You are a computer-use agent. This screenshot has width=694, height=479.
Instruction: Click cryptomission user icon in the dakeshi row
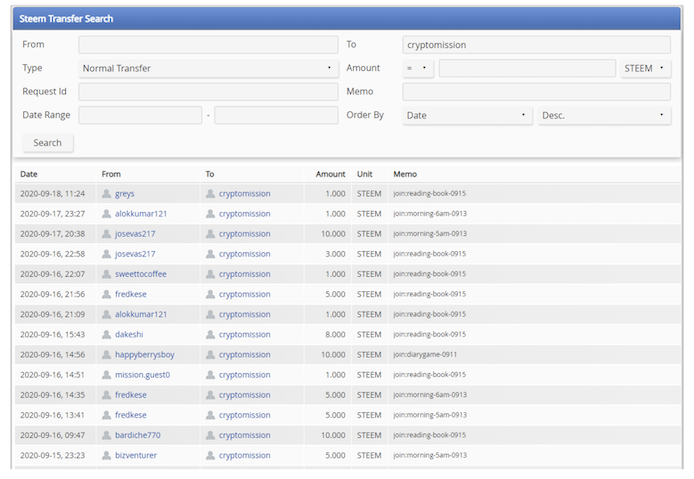tap(210, 334)
